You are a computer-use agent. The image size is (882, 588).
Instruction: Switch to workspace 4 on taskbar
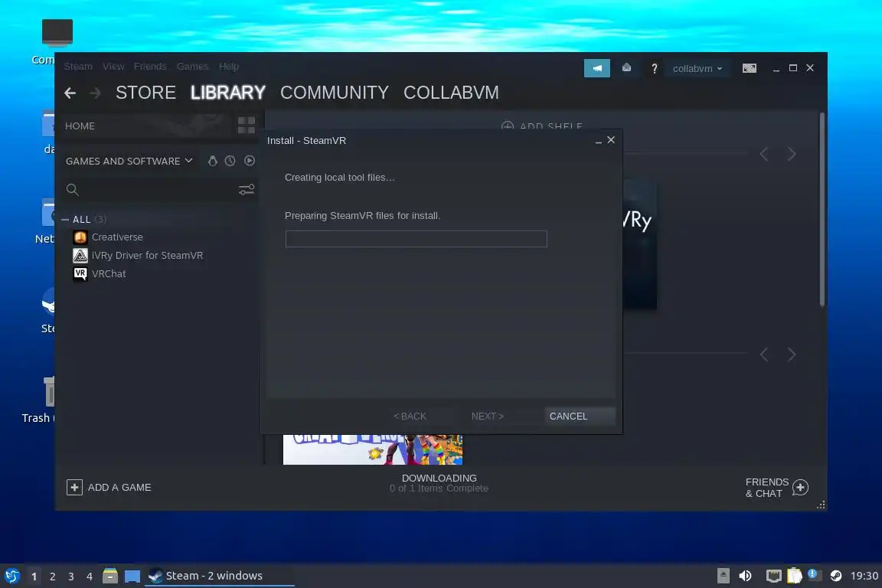(89, 577)
